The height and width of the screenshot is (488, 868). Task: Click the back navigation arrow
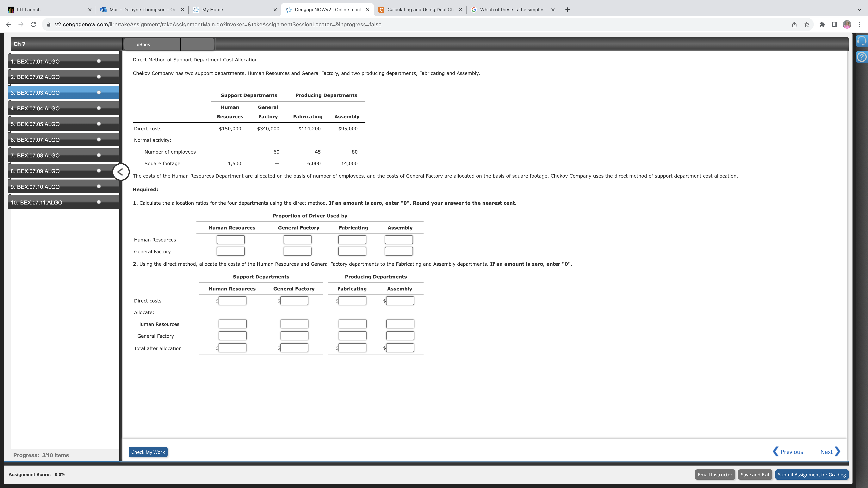click(x=8, y=24)
